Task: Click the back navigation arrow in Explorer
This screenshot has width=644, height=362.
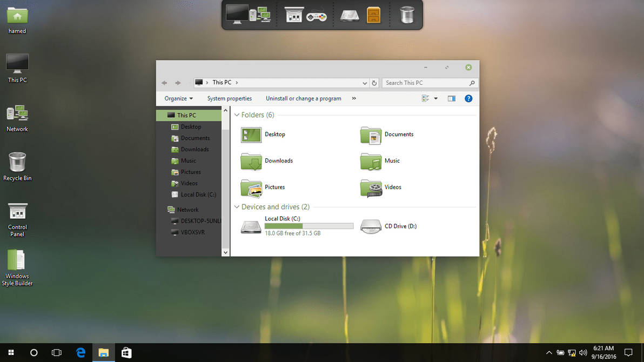Action: [164, 82]
